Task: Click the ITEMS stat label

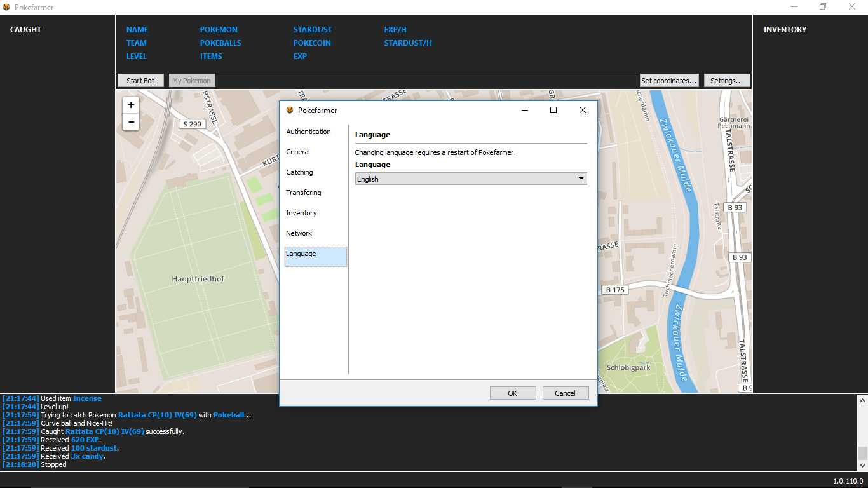Action: [211, 57]
